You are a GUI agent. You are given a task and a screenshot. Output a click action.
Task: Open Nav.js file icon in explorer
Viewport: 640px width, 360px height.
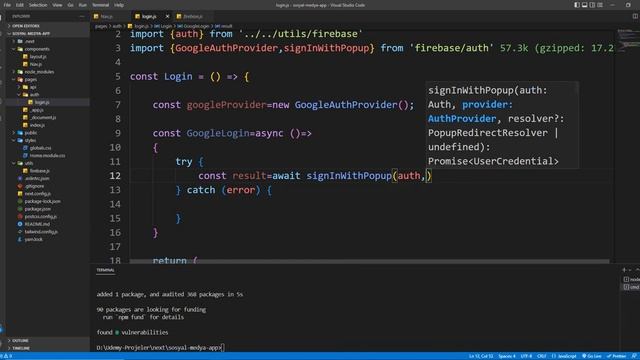click(x=25, y=64)
